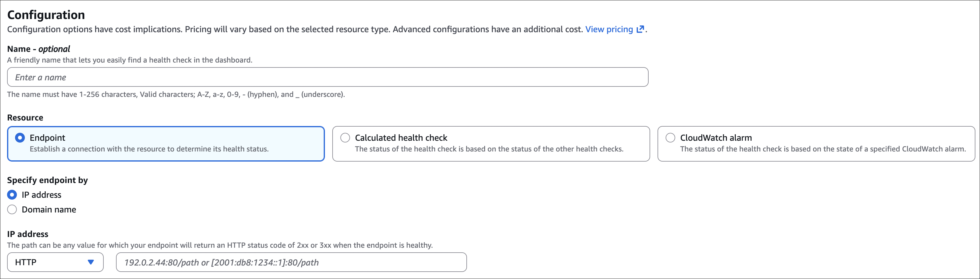Select the Calculated health check radio circle

(x=345, y=138)
